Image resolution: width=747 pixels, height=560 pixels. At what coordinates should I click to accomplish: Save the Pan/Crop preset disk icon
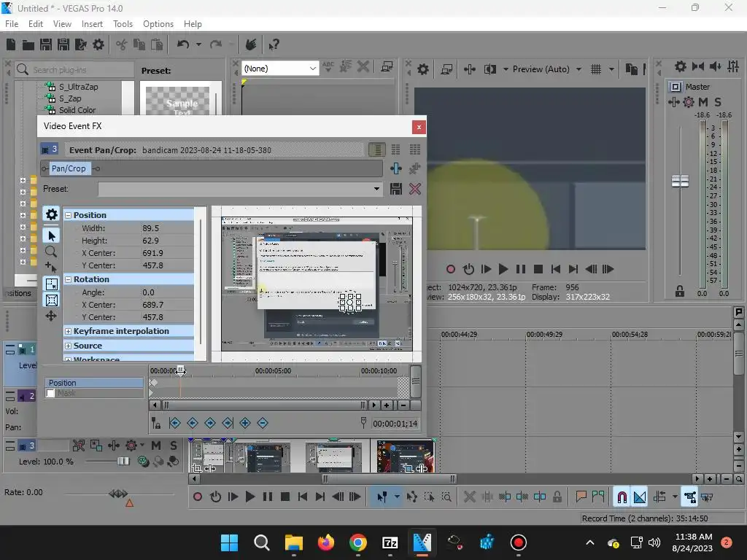(x=396, y=189)
